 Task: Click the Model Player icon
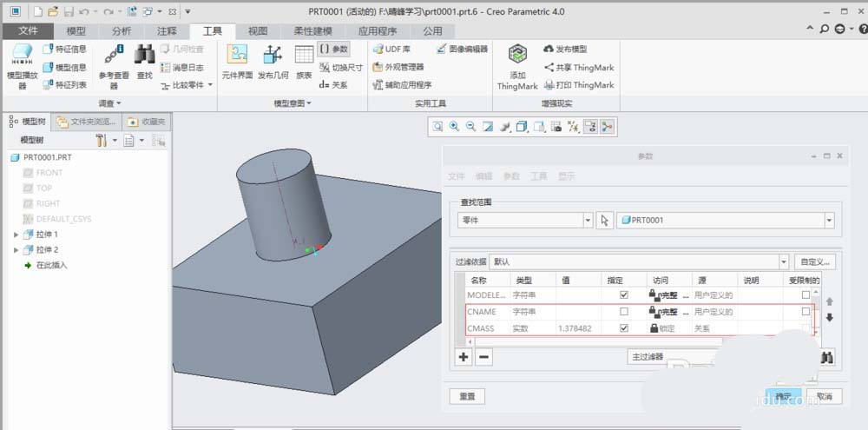pos(23,56)
